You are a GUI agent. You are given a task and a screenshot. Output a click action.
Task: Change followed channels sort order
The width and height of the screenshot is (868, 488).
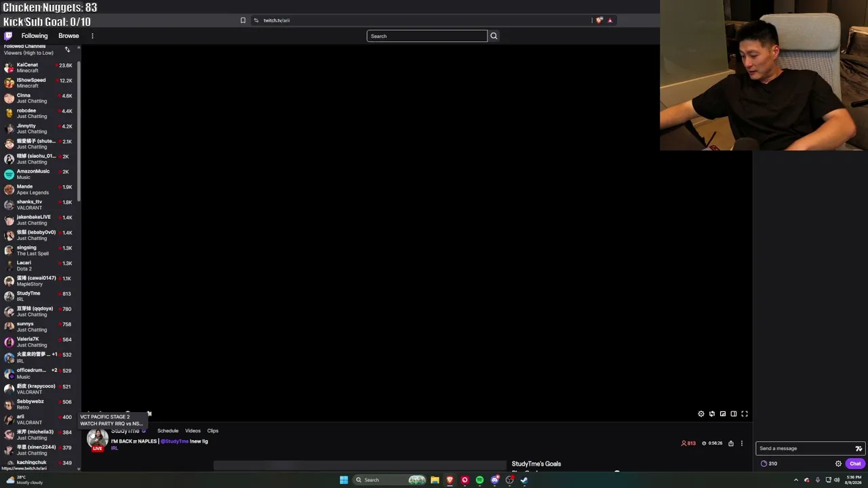click(67, 49)
